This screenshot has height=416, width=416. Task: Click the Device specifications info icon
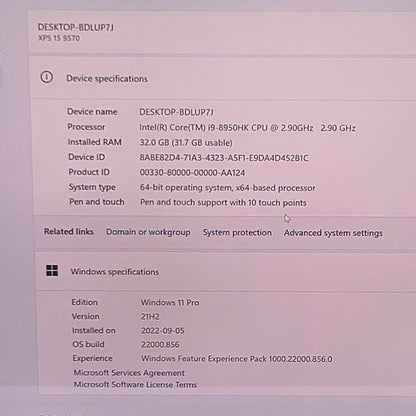(47, 77)
